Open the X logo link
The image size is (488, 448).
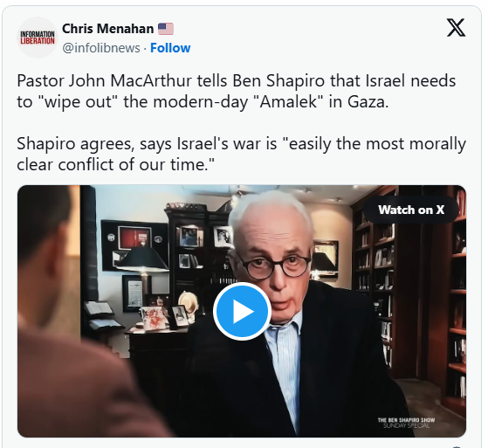(x=456, y=28)
